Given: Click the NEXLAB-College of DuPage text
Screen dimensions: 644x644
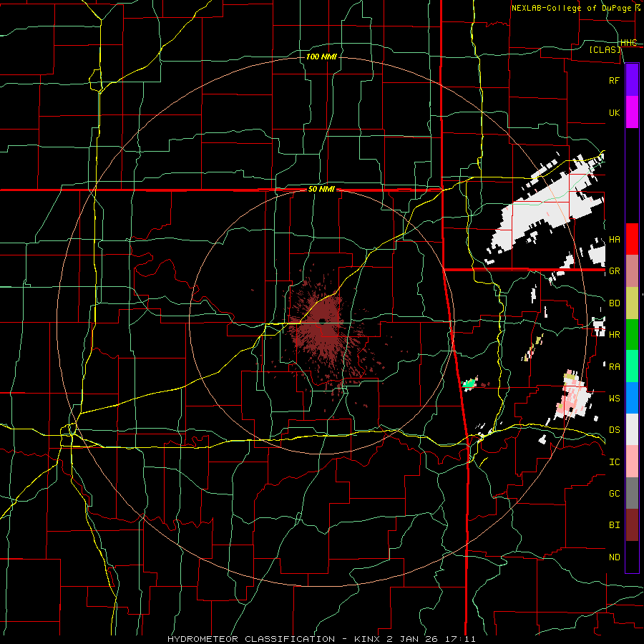Looking at the screenshot, I should [571, 8].
